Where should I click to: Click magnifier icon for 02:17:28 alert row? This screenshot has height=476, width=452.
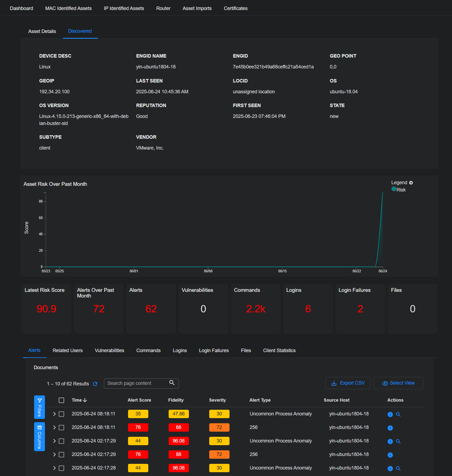pyautogui.click(x=398, y=468)
